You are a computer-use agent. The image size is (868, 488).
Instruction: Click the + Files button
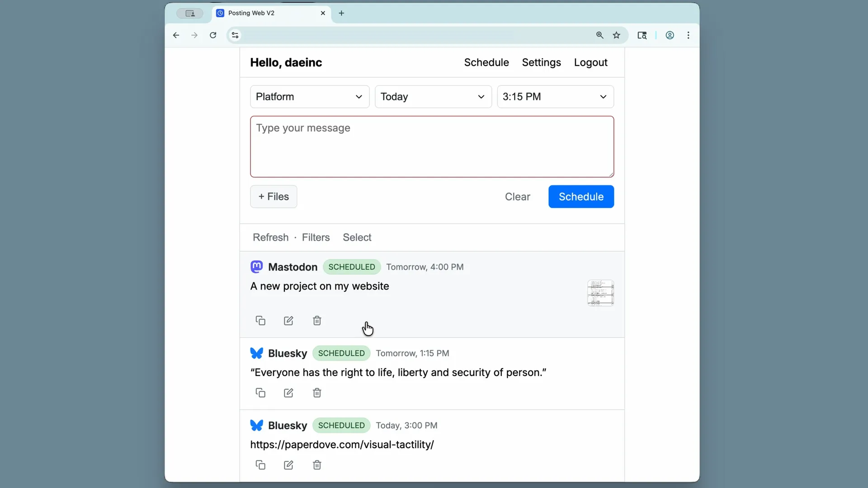(x=274, y=197)
